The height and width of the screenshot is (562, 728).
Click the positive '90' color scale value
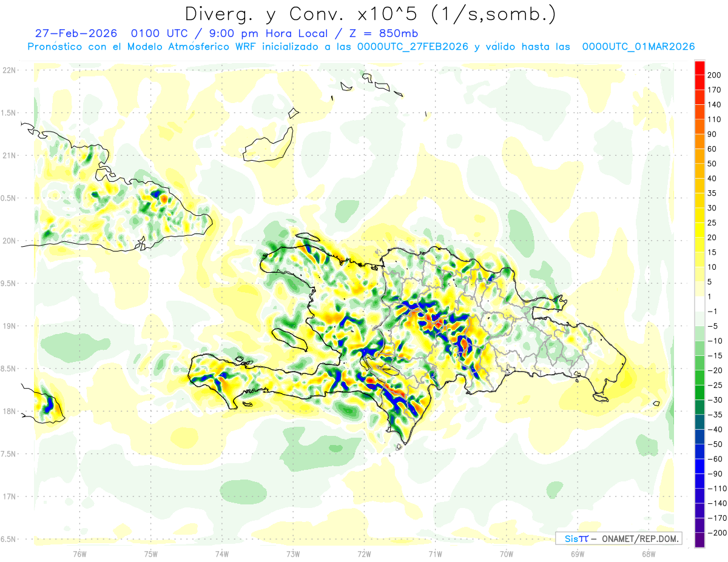[713, 135]
